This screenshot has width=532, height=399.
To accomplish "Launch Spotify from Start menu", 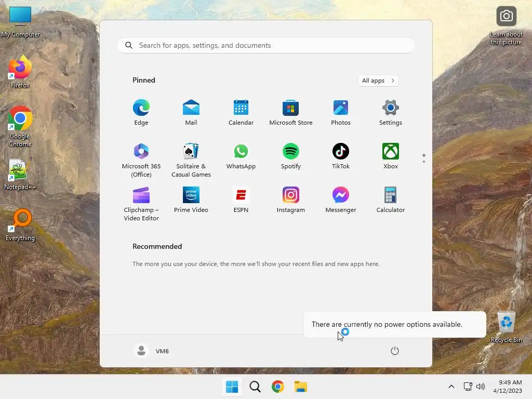I will [x=291, y=156].
